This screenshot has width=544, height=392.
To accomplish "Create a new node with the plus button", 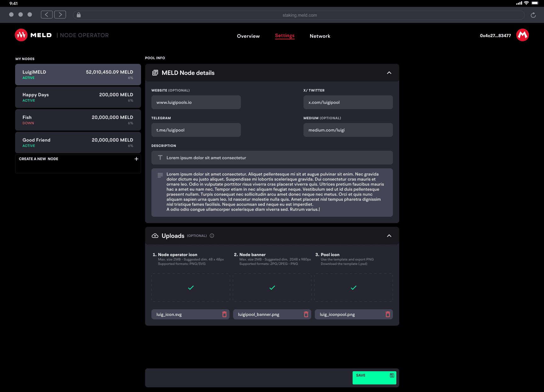I will coord(136,159).
